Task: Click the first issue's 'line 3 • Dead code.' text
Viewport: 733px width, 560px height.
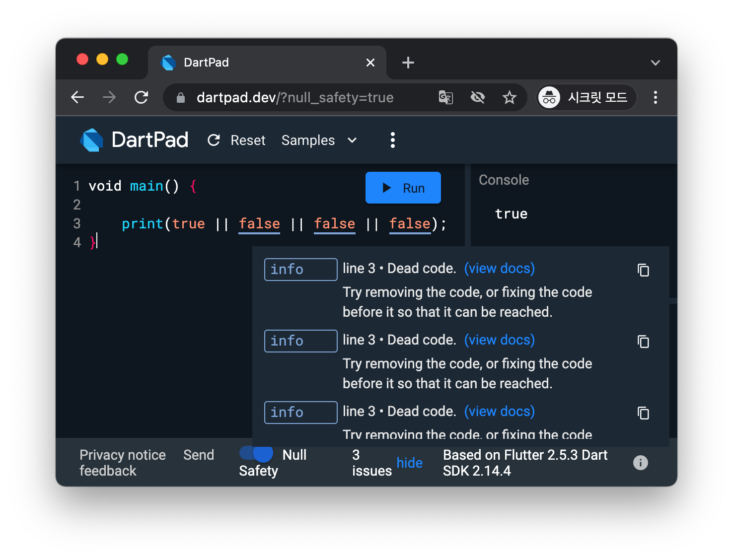Action: coord(399,268)
